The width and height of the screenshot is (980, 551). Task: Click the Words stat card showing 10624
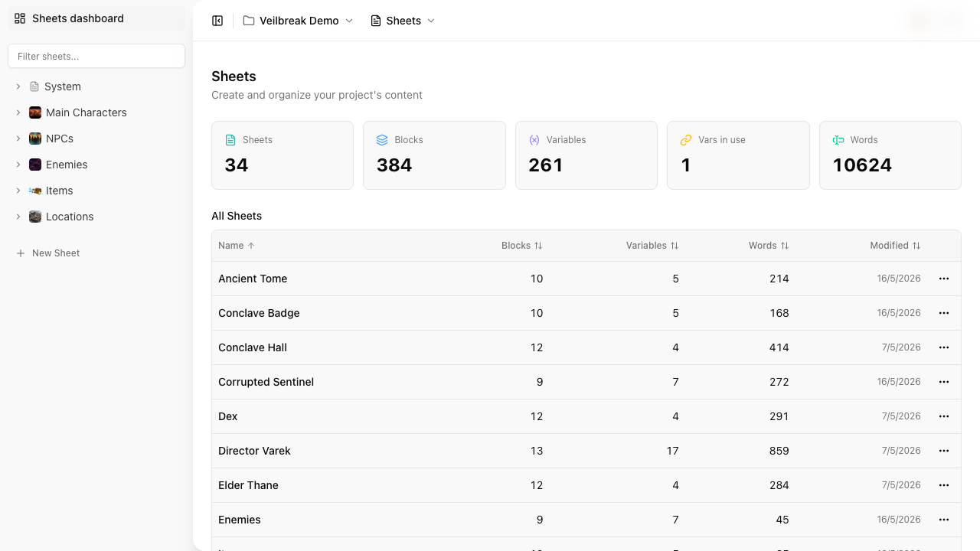(x=890, y=155)
